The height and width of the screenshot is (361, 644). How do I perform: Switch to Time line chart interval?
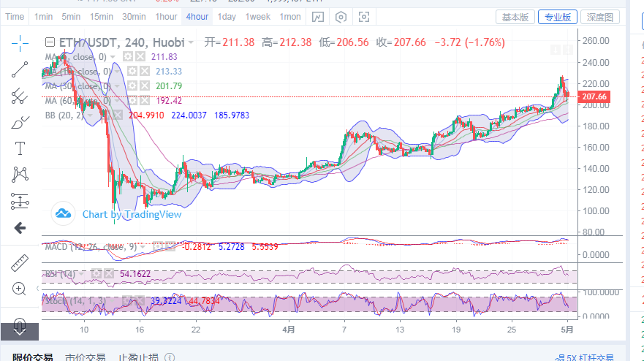click(15, 17)
